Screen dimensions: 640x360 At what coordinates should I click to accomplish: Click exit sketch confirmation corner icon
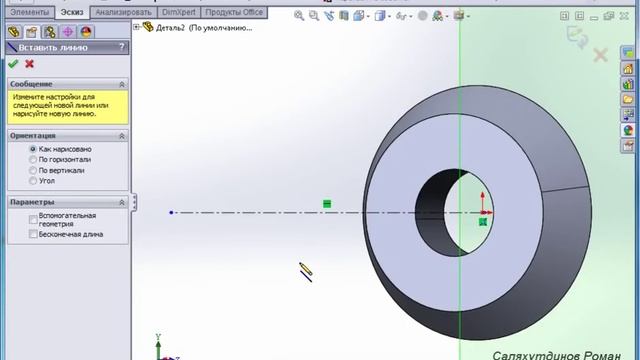tap(578, 38)
